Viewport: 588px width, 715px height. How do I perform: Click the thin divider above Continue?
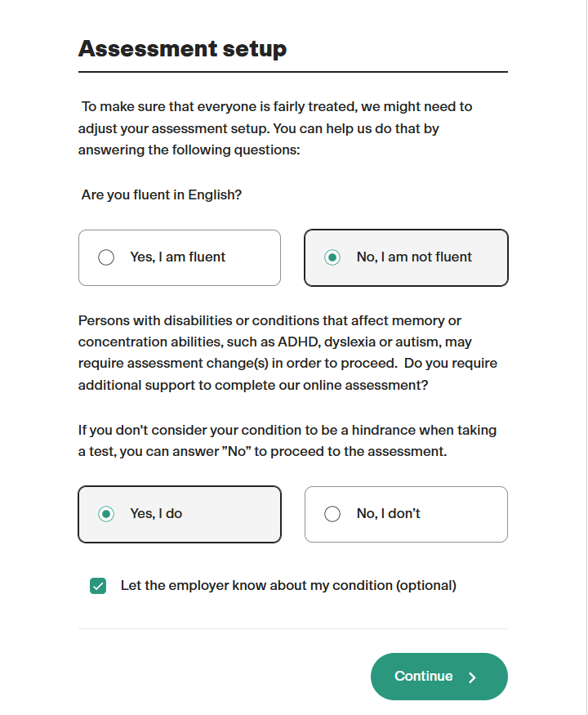click(x=292, y=629)
